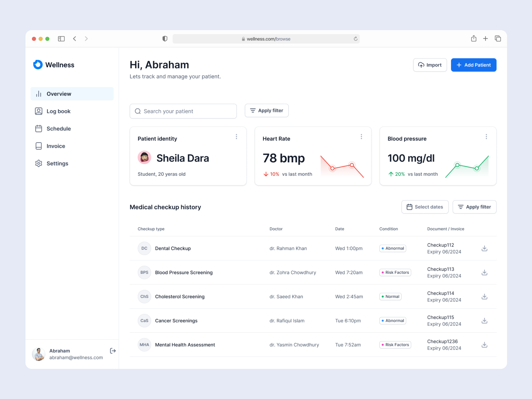Navigate to the Schedule page
532x399 pixels.
coord(58,129)
